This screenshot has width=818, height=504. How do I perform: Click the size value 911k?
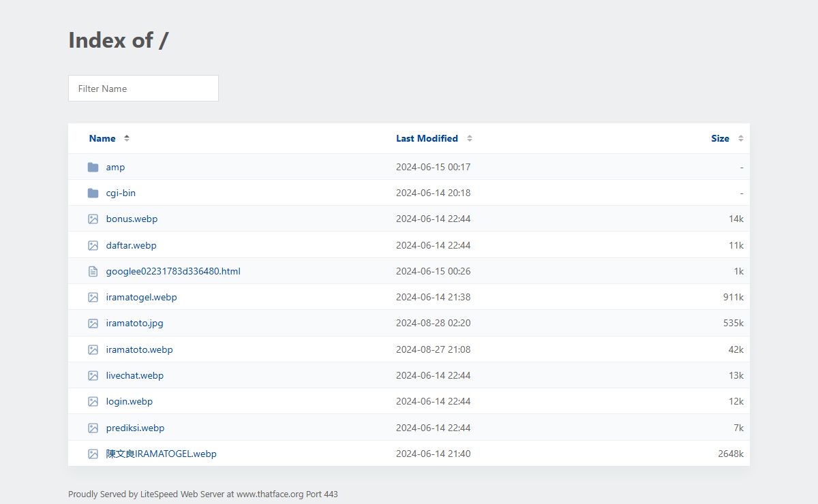tap(733, 298)
